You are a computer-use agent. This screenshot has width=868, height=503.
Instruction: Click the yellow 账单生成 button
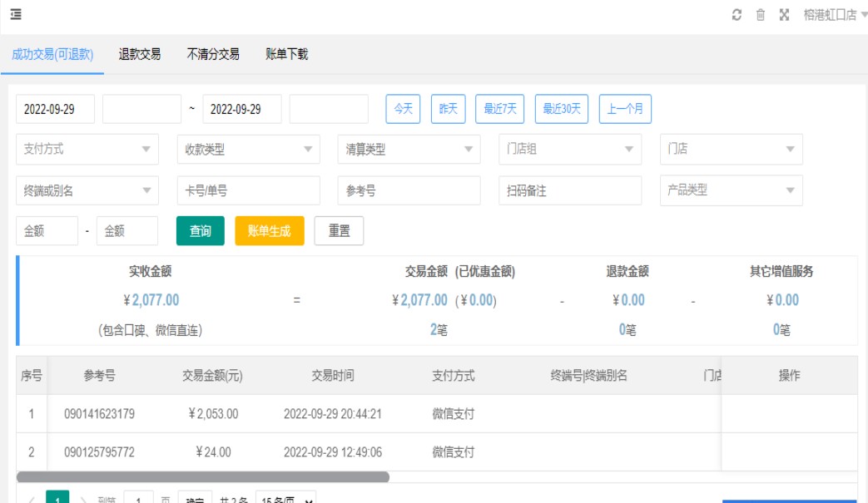point(270,231)
